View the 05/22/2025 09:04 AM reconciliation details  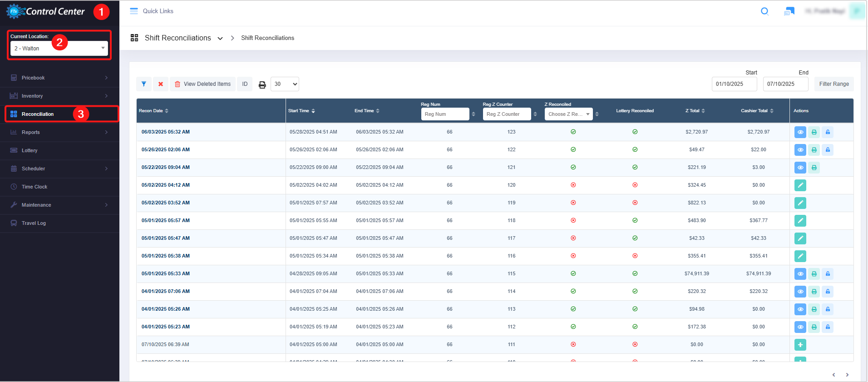800,168
